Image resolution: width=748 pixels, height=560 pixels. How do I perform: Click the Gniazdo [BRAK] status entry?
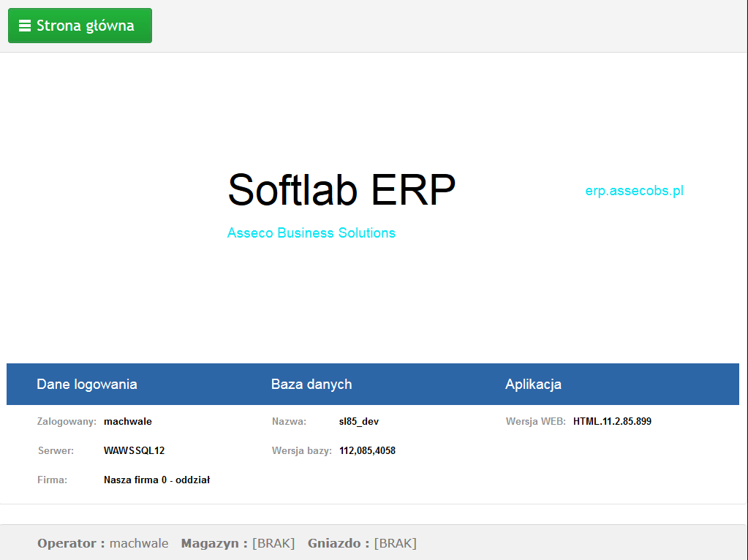tap(362, 543)
